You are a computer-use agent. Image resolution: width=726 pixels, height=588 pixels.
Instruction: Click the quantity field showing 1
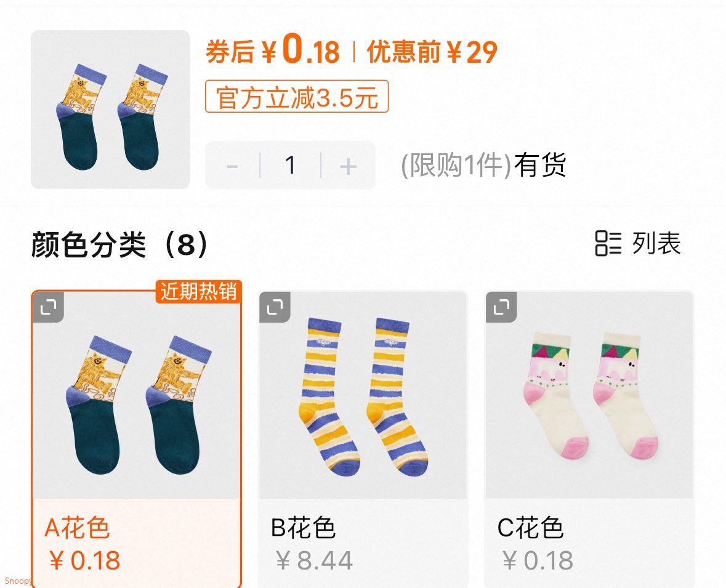[290, 165]
